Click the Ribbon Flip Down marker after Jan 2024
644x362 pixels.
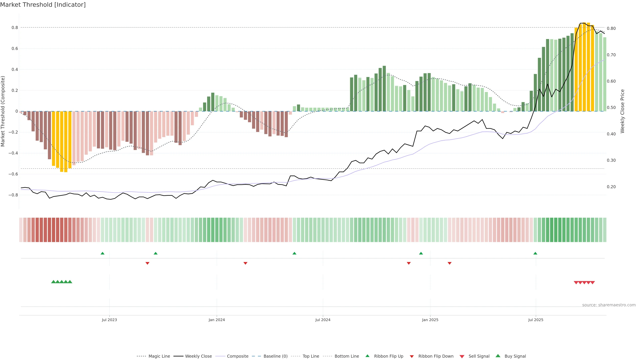(245, 263)
